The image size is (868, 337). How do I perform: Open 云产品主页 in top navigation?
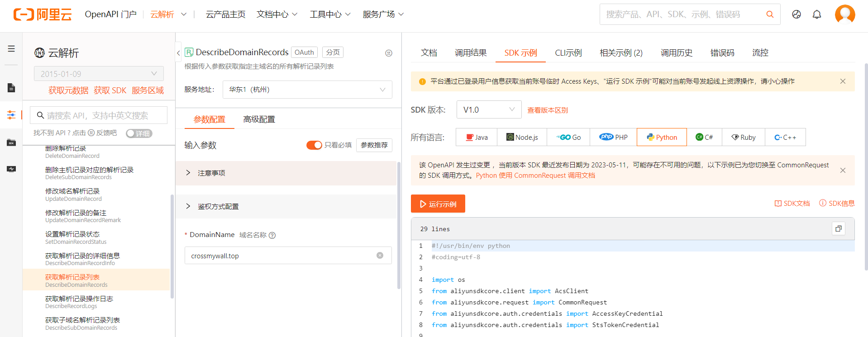coord(225,14)
